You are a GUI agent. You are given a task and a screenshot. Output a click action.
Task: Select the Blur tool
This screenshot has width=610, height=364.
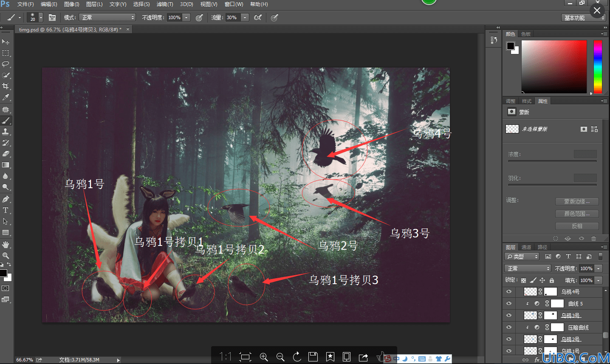point(6,176)
